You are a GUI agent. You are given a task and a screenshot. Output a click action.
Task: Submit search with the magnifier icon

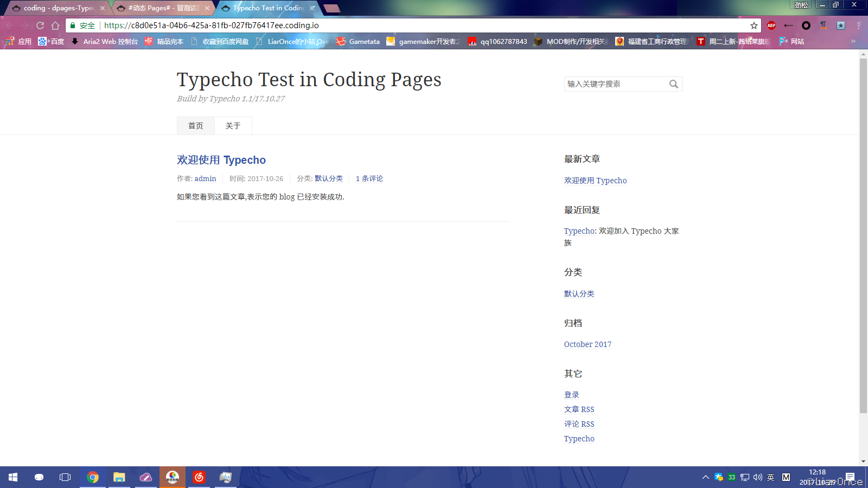point(674,84)
